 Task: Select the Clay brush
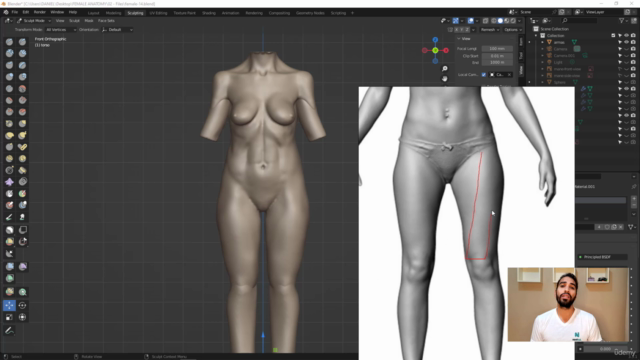9,53
